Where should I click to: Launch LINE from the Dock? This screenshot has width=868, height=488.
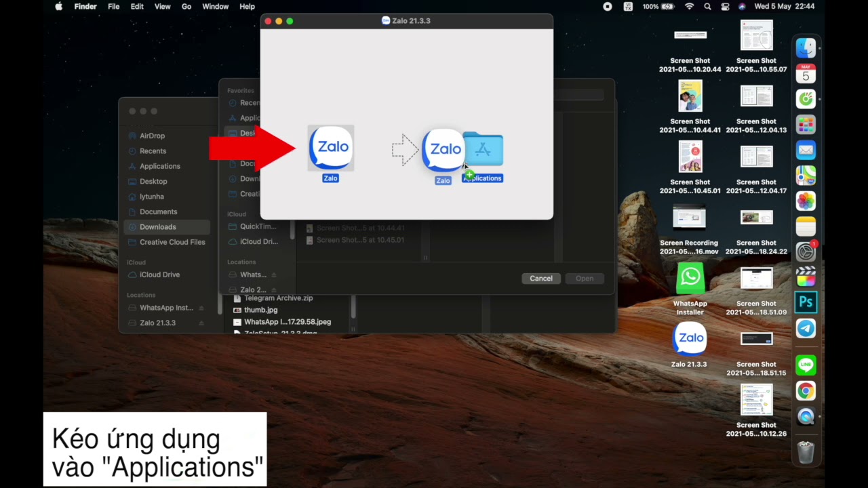point(806,365)
